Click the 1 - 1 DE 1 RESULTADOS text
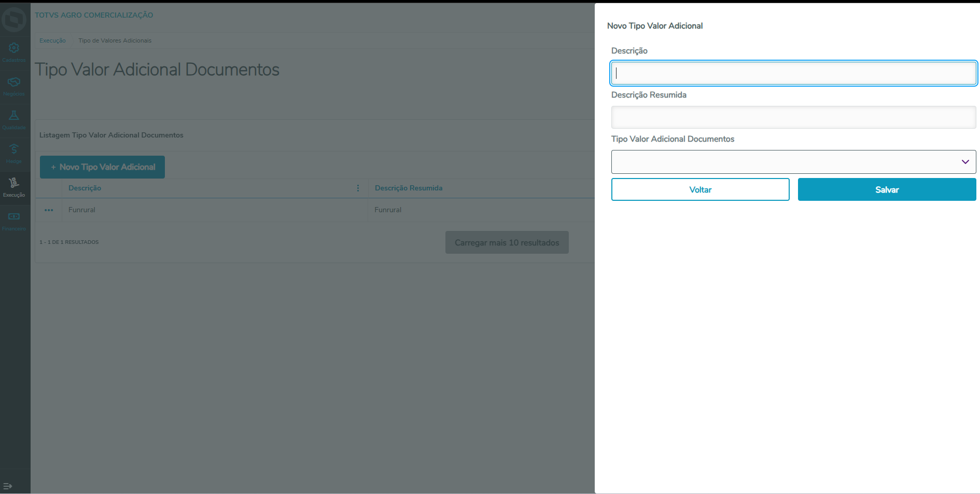This screenshot has width=980, height=494. coord(69,242)
